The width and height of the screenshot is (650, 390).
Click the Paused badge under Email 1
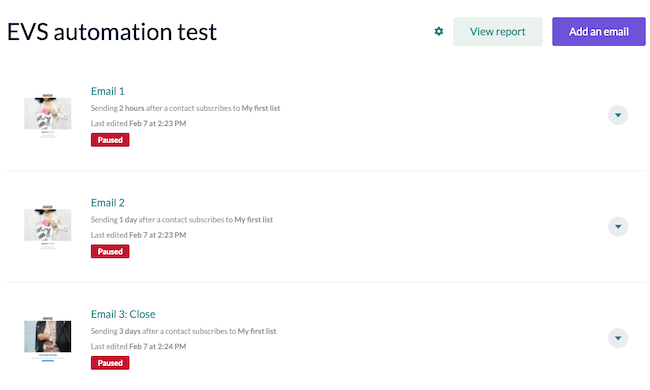click(x=110, y=140)
